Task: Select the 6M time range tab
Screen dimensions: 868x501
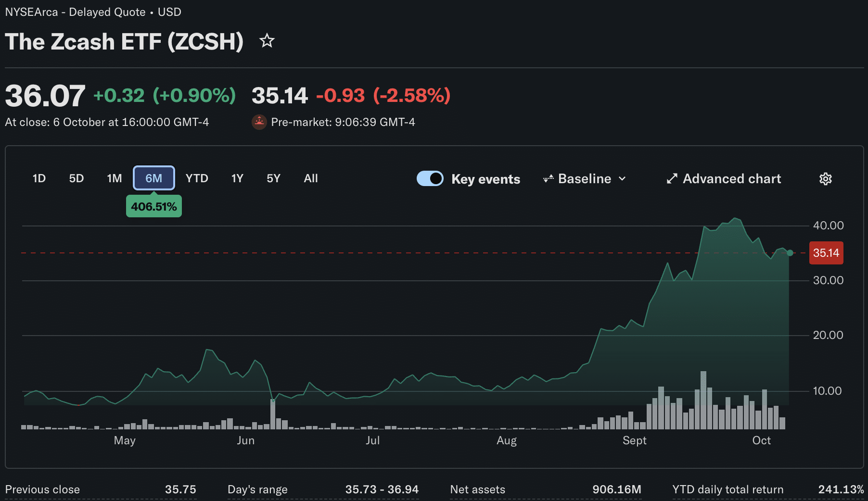Action: (x=154, y=178)
